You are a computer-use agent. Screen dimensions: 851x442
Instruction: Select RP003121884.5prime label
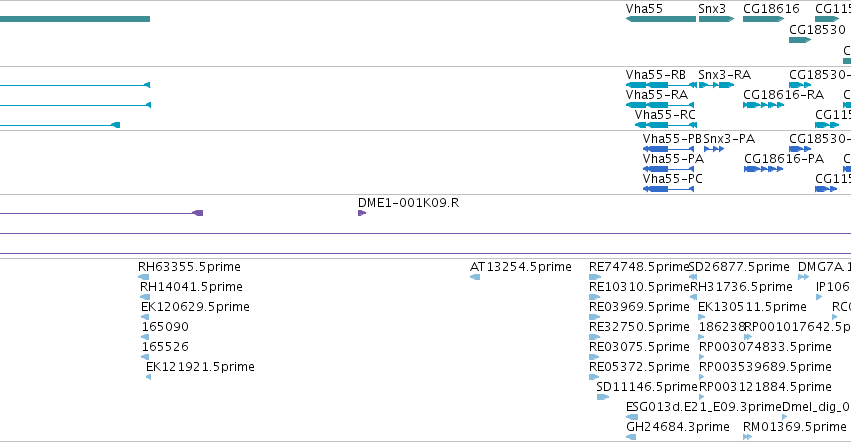765,387
